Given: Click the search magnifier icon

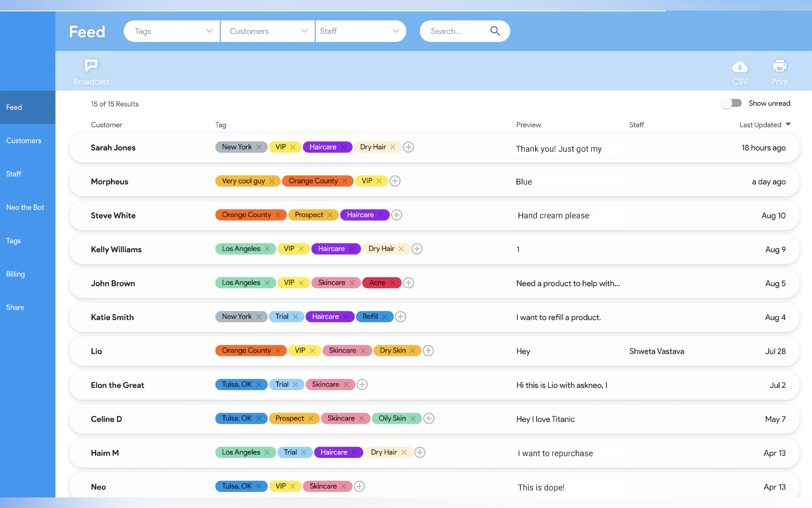Looking at the screenshot, I should (x=495, y=31).
